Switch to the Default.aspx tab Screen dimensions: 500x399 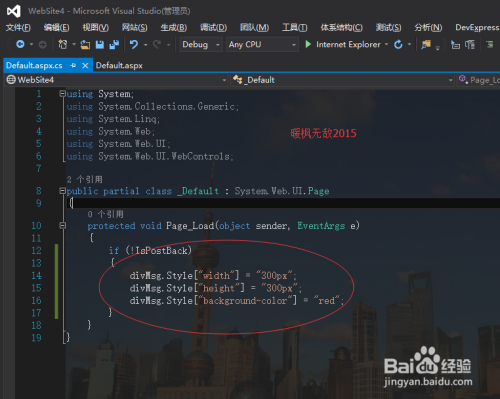point(119,65)
